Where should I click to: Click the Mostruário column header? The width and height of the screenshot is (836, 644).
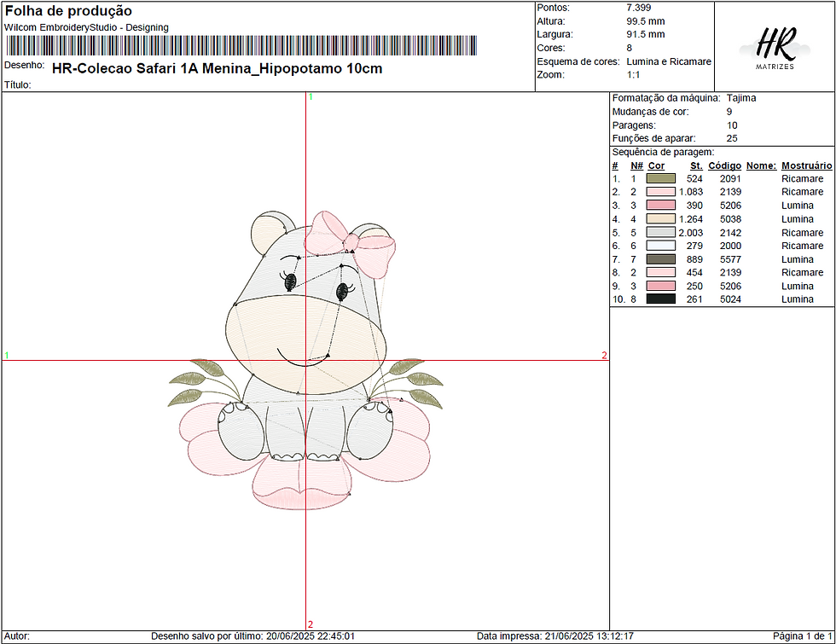(x=807, y=165)
